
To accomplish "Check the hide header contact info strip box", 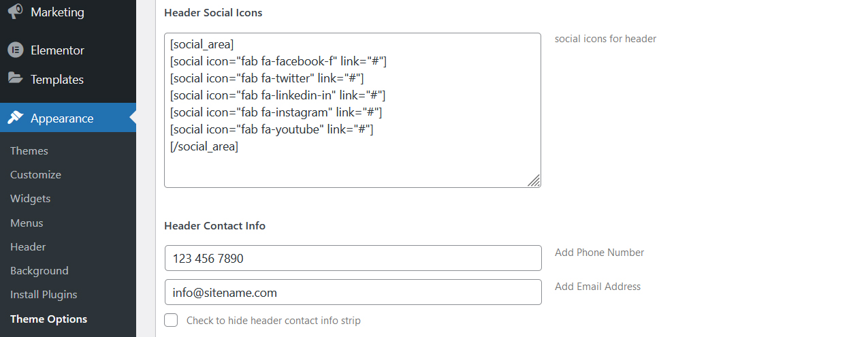I will pos(171,320).
